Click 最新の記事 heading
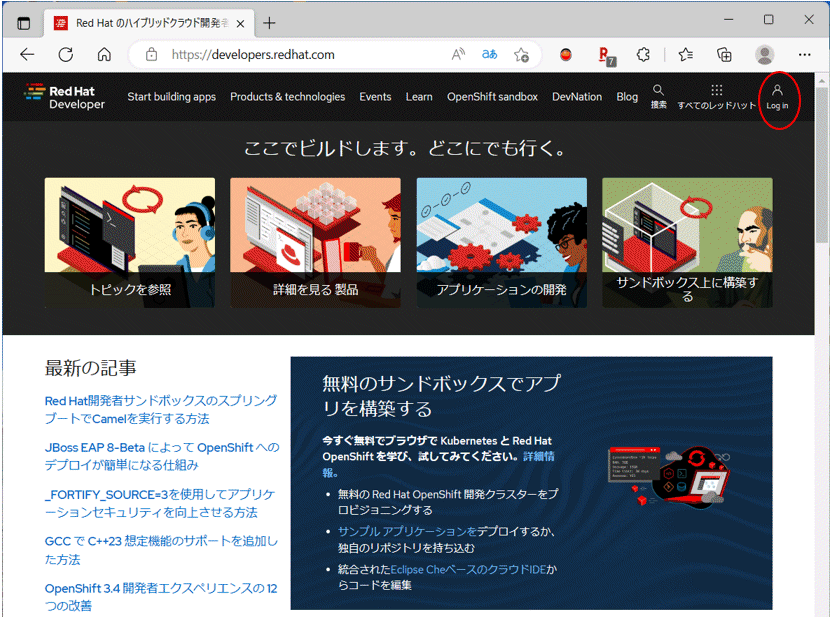This screenshot has height=617, width=830. pos(91,368)
